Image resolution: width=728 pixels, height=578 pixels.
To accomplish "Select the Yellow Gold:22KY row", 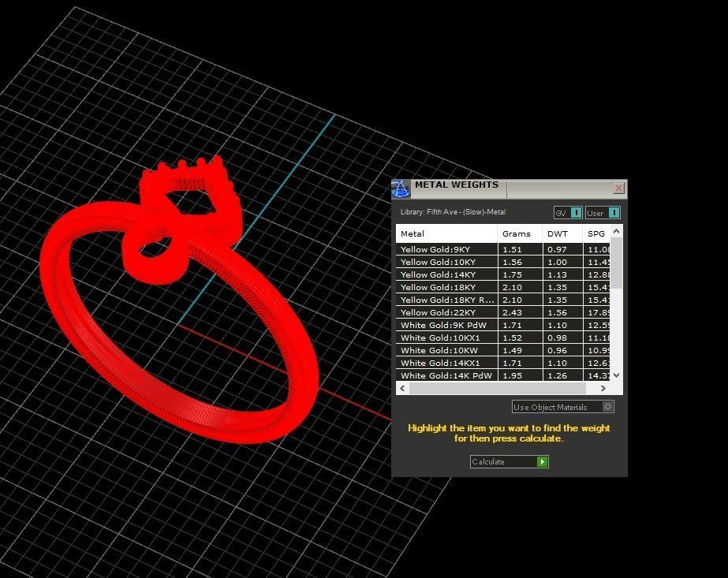I will coord(503,312).
